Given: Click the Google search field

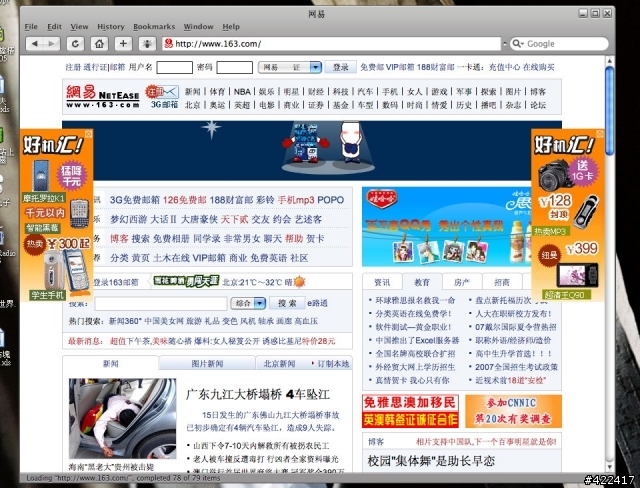Looking at the screenshot, I should (x=559, y=44).
